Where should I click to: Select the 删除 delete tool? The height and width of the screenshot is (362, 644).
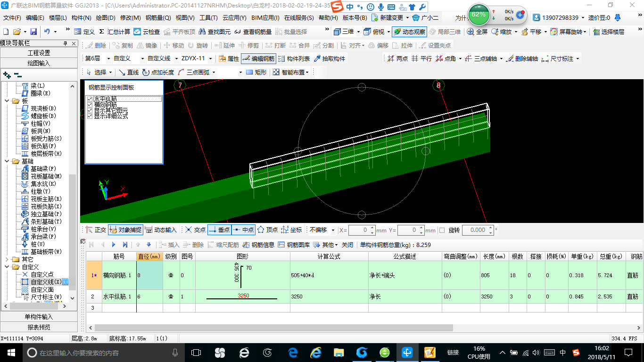96,46
